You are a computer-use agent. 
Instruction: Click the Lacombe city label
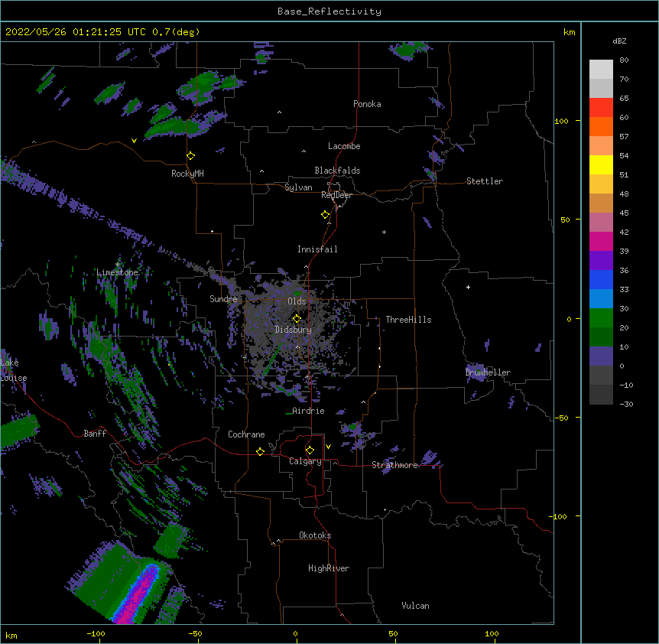point(344,146)
